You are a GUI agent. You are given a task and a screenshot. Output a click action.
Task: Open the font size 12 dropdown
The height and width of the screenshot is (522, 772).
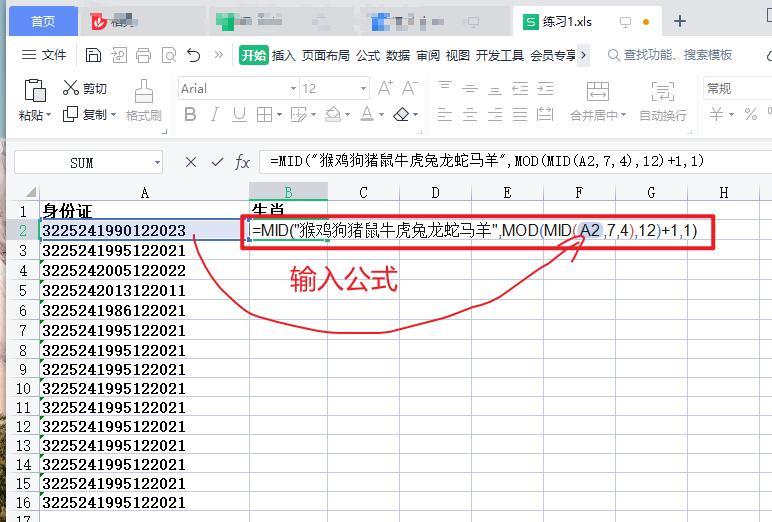coord(363,89)
